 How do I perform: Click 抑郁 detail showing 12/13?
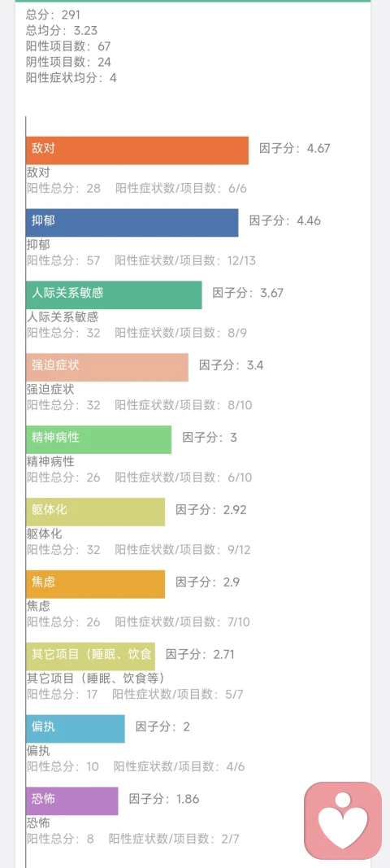click(x=141, y=260)
